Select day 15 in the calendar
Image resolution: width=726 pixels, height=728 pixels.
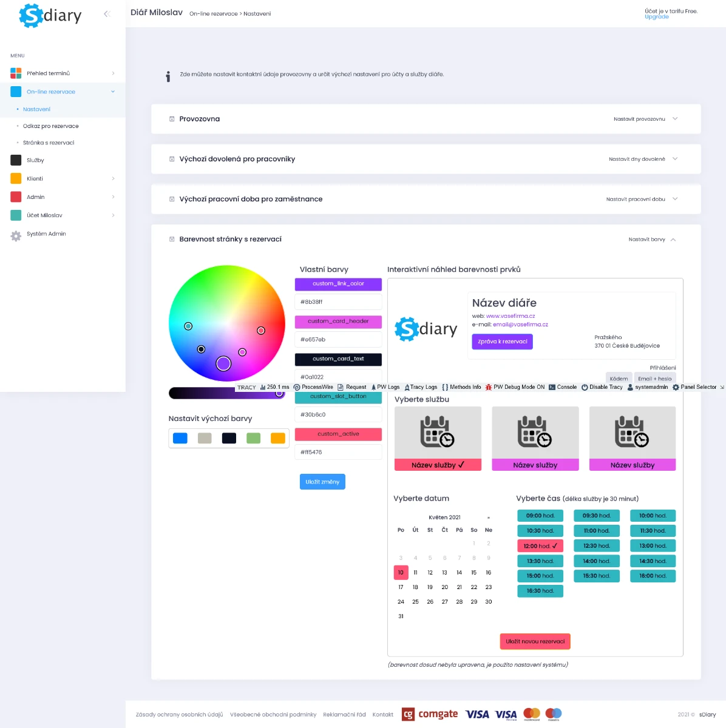tap(473, 573)
